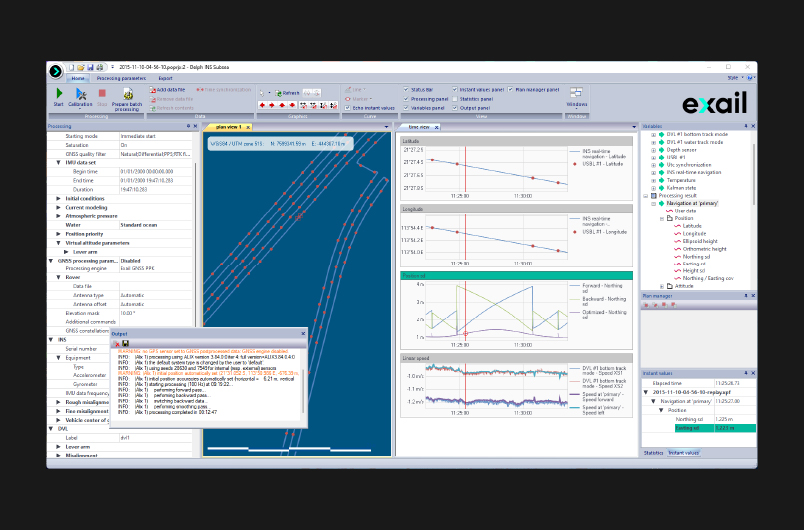804x530 pixels.
Task: Switch to the Home ribbon tab
Action: pyautogui.click(x=78, y=78)
